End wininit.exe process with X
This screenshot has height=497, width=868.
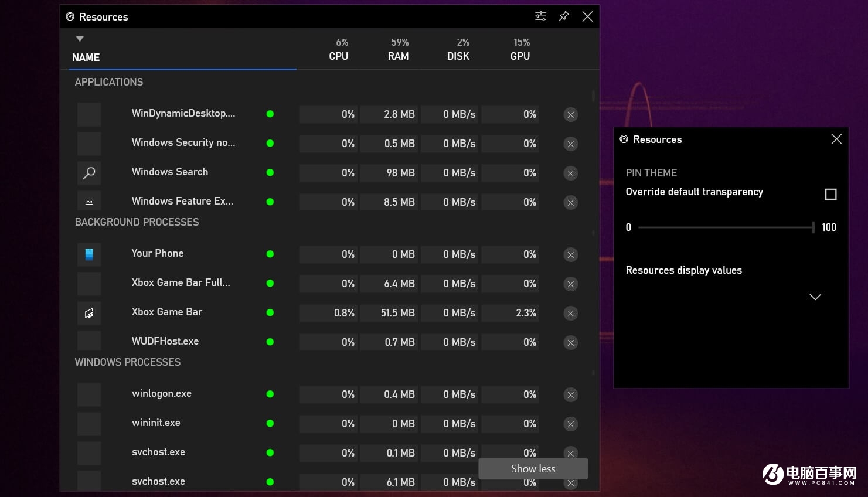coord(570,424)
